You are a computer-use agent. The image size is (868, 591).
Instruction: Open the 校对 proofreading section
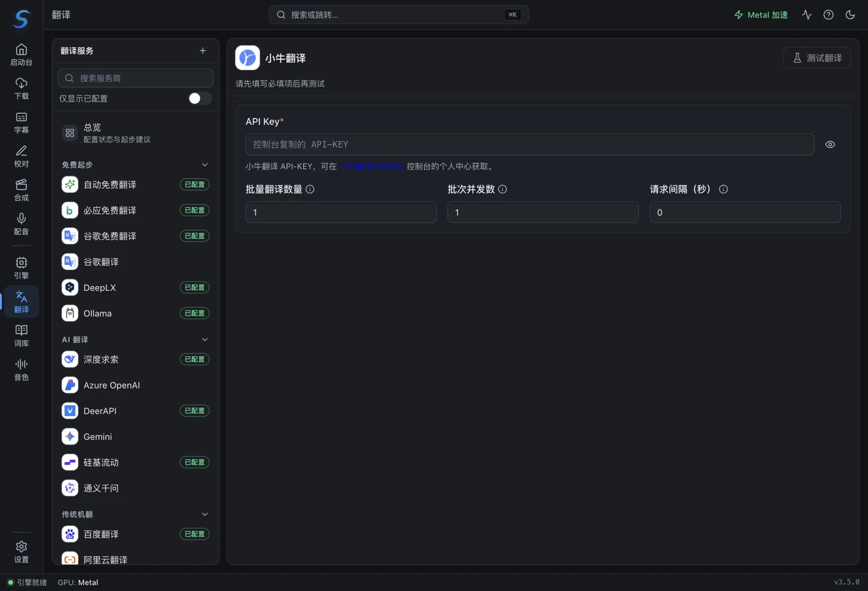21,156
